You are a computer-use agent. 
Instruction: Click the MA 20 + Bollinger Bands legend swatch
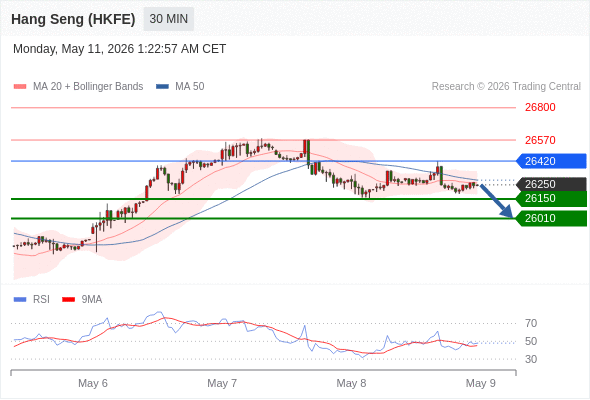(20, 87)
